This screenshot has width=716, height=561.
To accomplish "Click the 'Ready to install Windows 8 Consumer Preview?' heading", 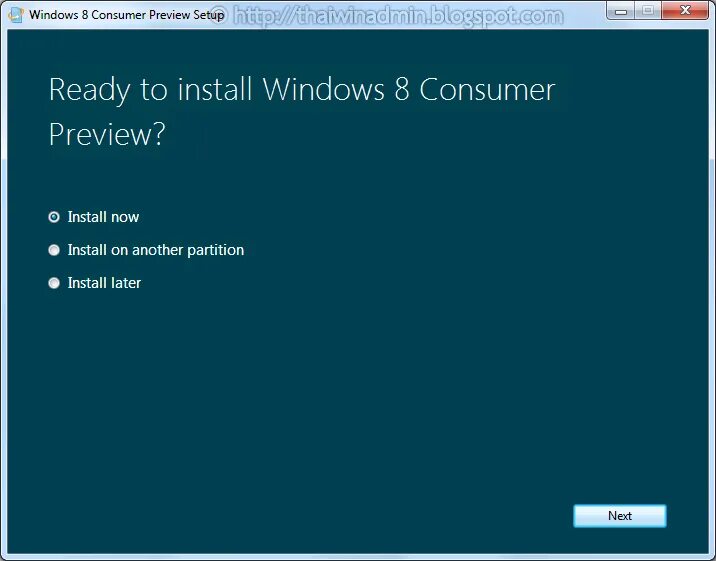I will (302, 111).
